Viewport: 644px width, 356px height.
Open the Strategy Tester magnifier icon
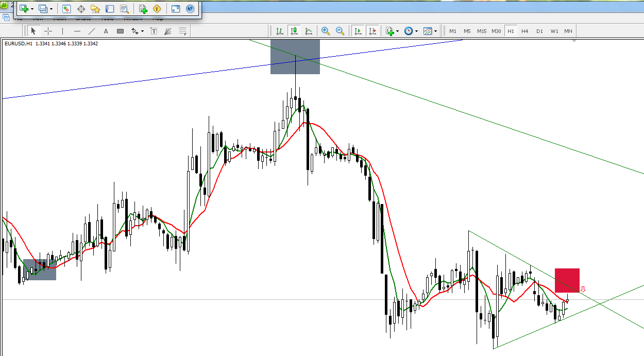pyautogui.click(x=124, y=9)
